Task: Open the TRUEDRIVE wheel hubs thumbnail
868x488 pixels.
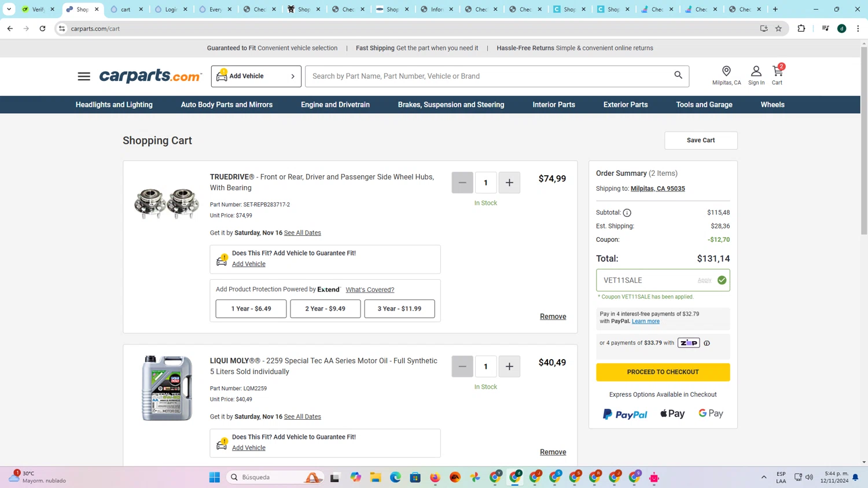Action: coord(167,203)
